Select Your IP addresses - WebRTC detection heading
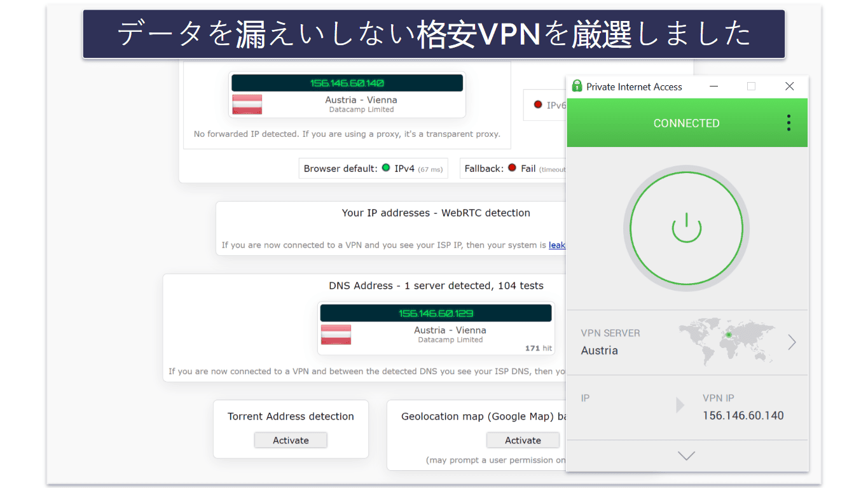868x488 pixels. coord(436,213)
